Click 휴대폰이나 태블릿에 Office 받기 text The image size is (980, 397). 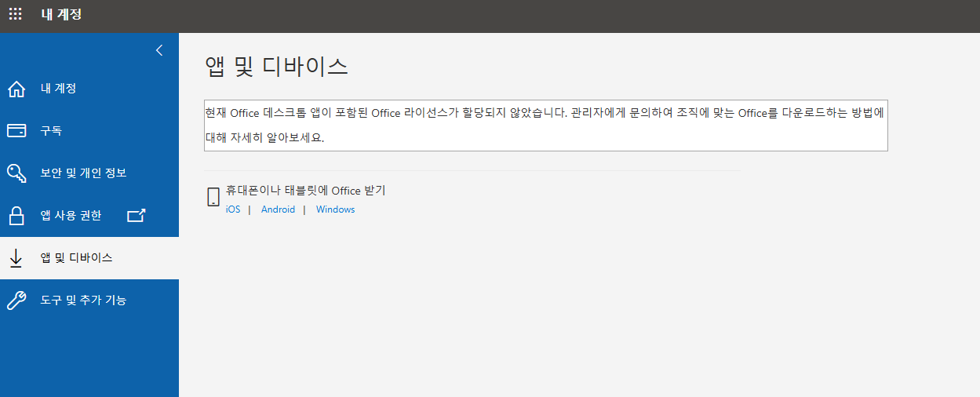(x=306, y=191)
